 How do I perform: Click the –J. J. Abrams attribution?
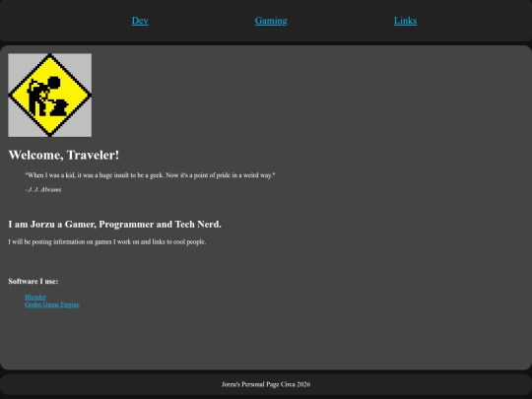point(43,190)
